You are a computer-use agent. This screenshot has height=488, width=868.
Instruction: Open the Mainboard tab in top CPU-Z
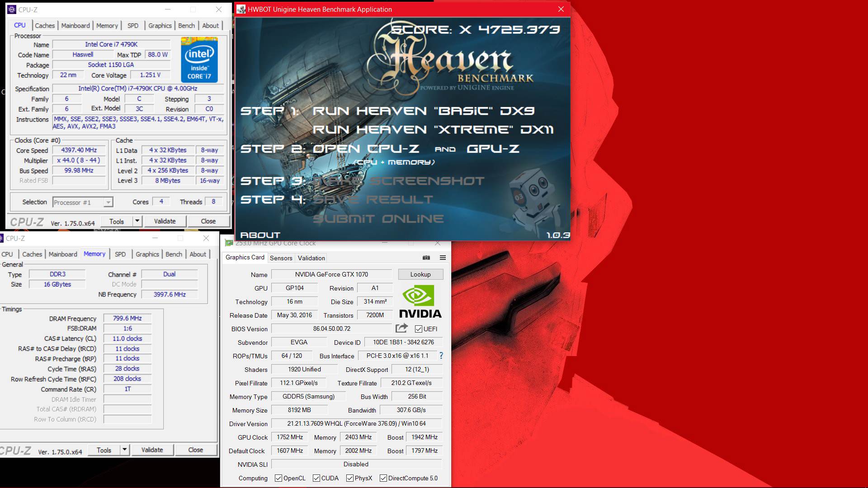[x=75, y=26]
